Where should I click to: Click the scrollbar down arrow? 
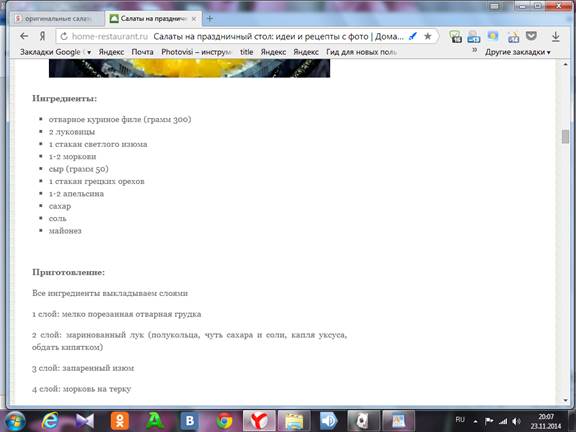(x=565, y=400)
